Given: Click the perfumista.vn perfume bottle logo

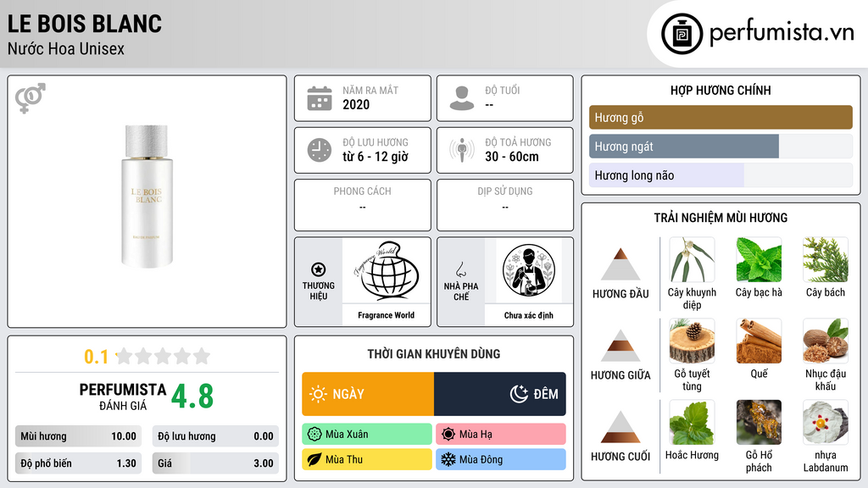Looking at the screenshot, I should [x=682, y=34].
